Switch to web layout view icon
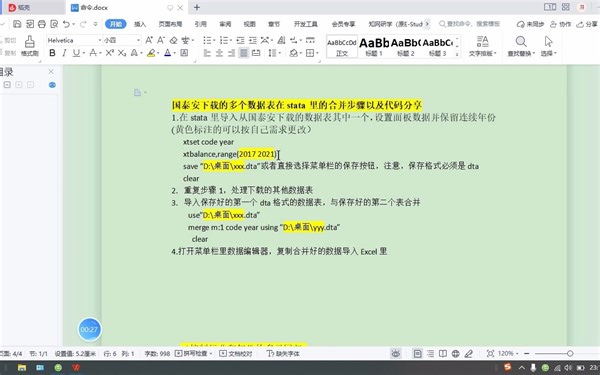The image size is (600, 375). (455, 354)
